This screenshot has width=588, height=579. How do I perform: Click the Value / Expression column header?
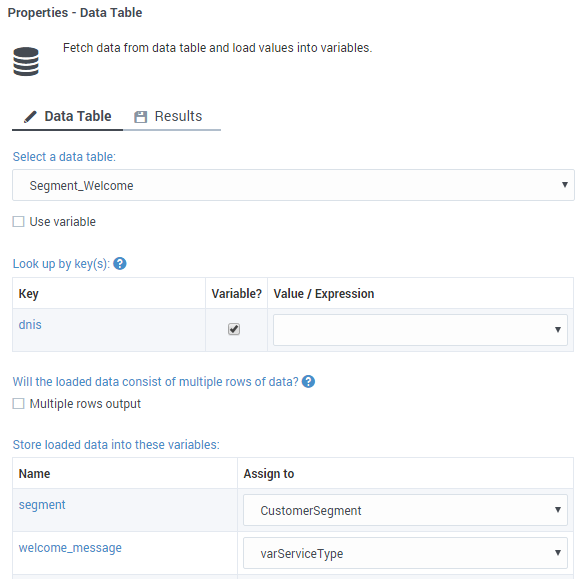coord(324,294)
